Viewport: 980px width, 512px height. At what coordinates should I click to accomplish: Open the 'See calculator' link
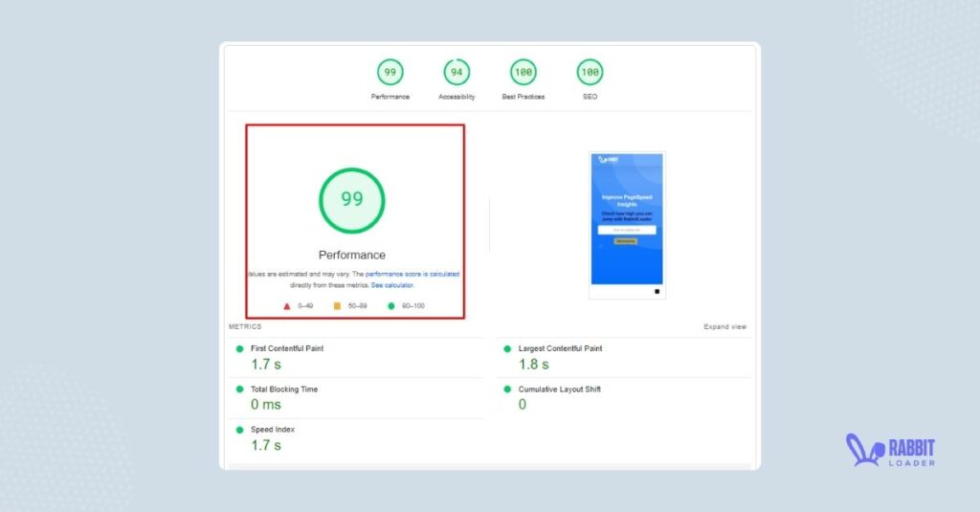point(391,285)
